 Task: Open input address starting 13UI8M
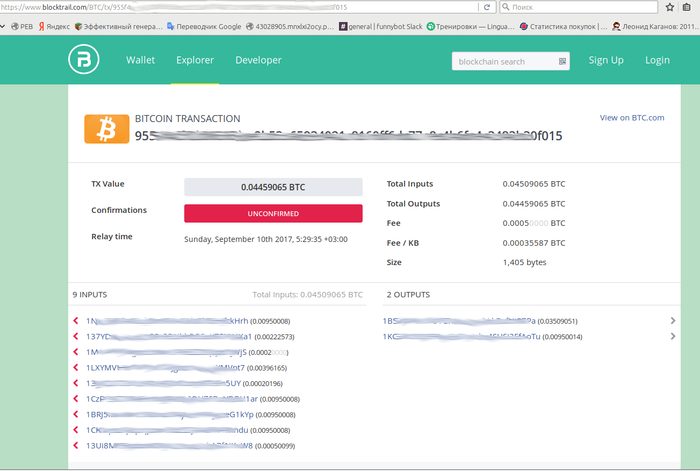pyautogui.click(x=169, y=445)
